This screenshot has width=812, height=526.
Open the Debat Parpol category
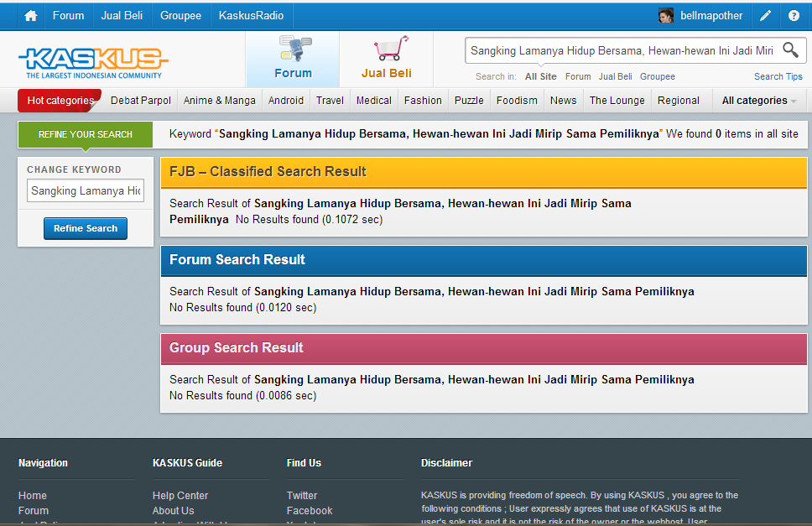(x=141, y=101)
